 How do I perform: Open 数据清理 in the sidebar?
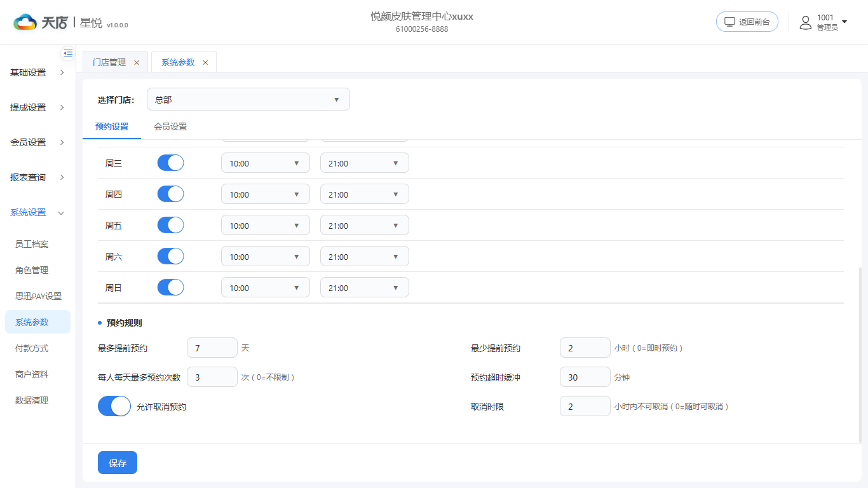pyautogui.click(x=37, y=400)
